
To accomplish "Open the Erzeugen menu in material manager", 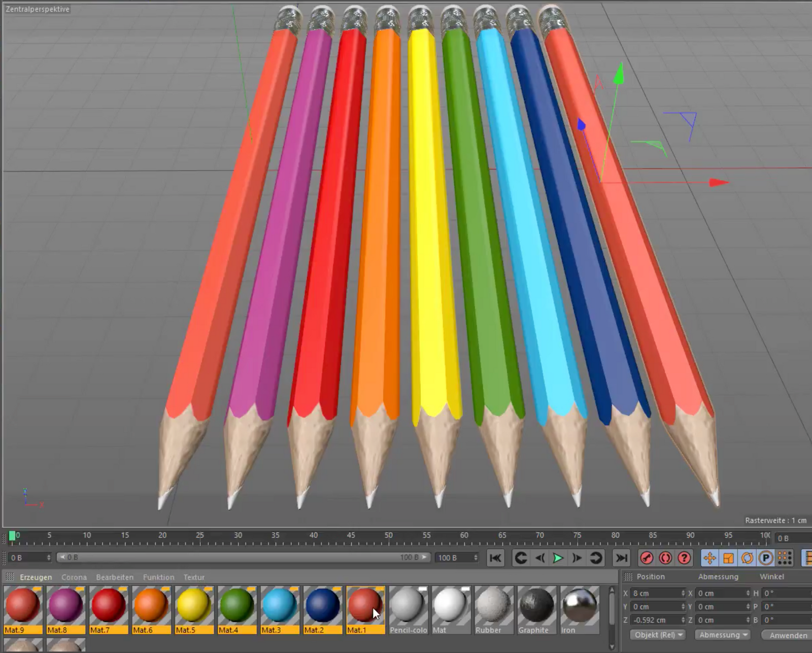I will point(36,577).
